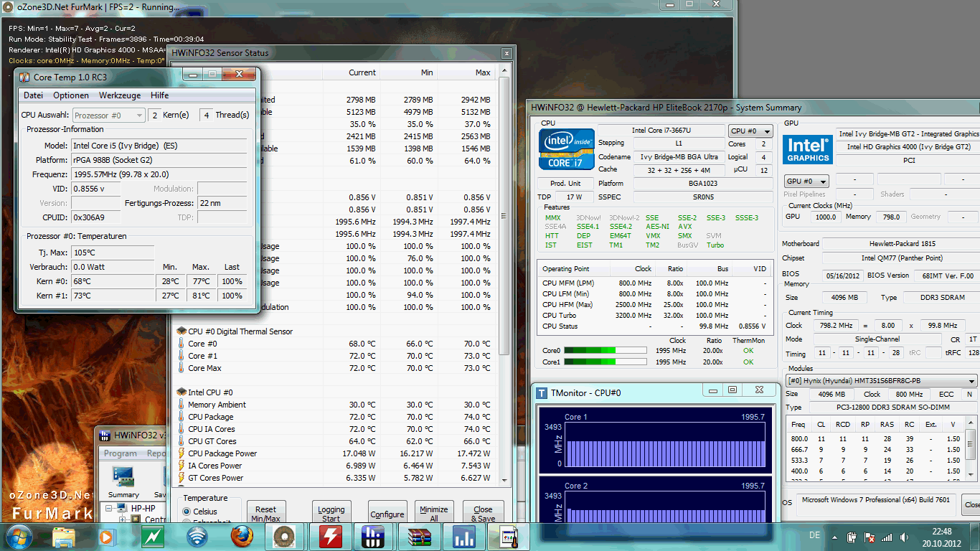The height and width of the screenshot is (551, 980).
Task: Click the Core Temp title bar icon
Action: (x=24, y=77)
